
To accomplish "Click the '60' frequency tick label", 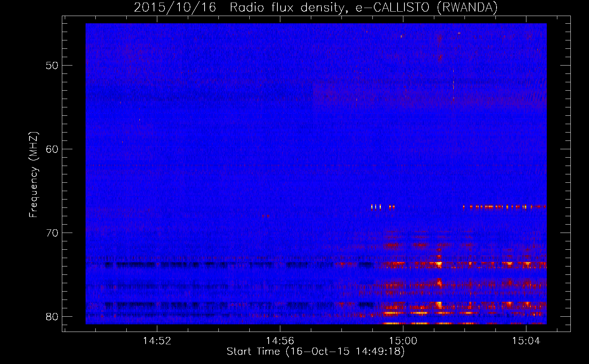I will (52, 149).
